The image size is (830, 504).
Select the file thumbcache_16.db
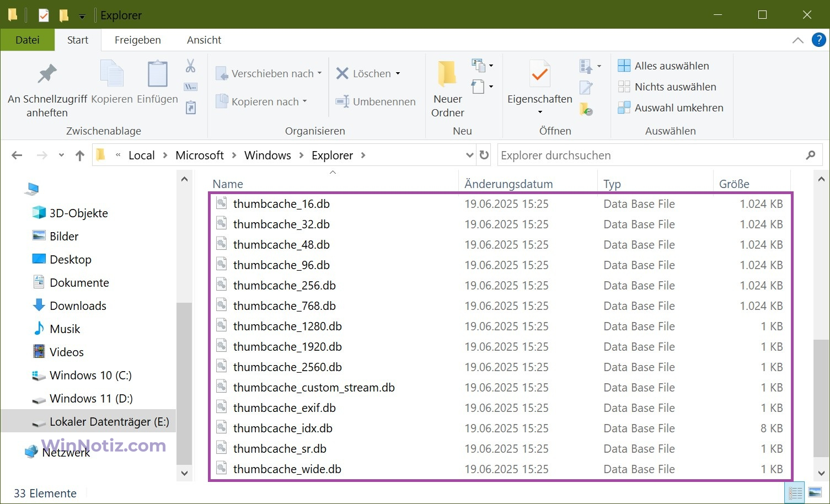click(281, 204)
